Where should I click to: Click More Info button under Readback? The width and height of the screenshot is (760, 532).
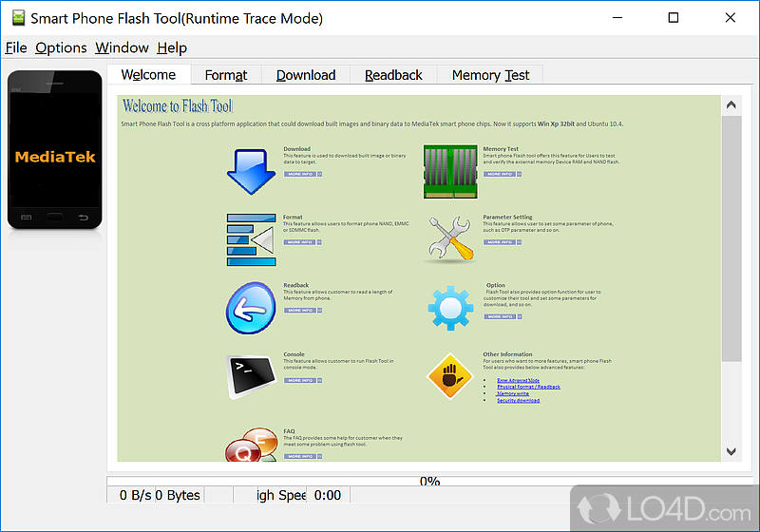click(x=303, y=311)
